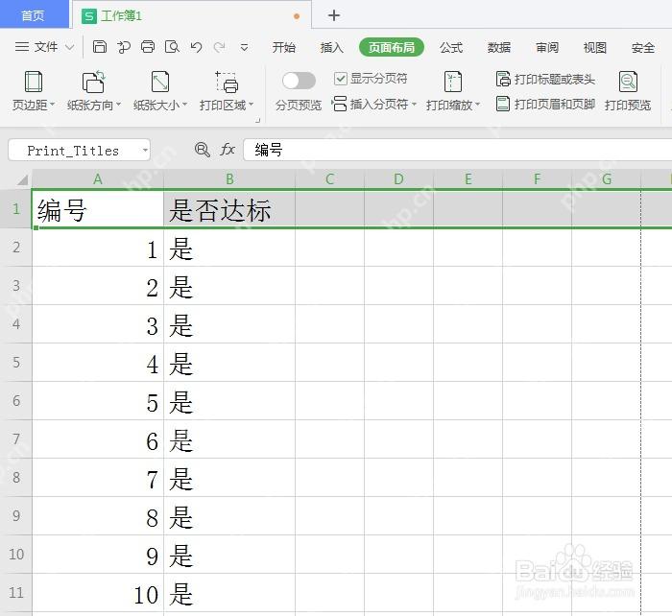Click the cell with value 5 in column A
Screen dimensions: 672x616
[98, 401]
